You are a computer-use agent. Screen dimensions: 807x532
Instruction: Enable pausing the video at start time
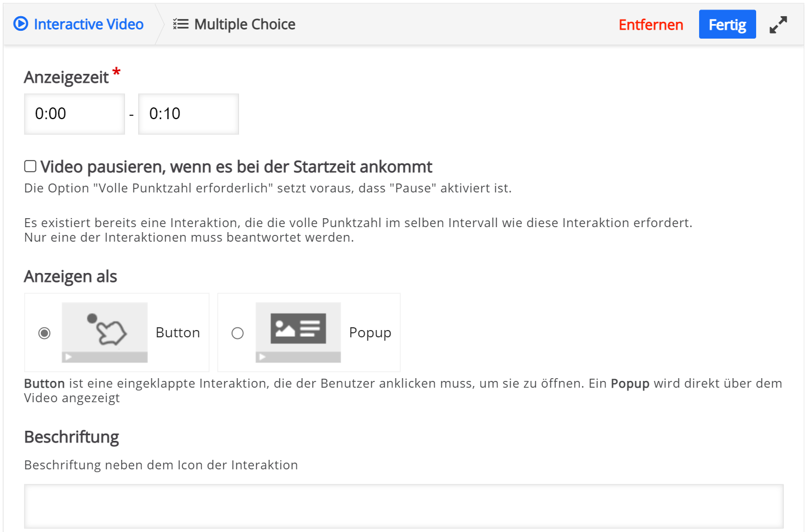31,166
